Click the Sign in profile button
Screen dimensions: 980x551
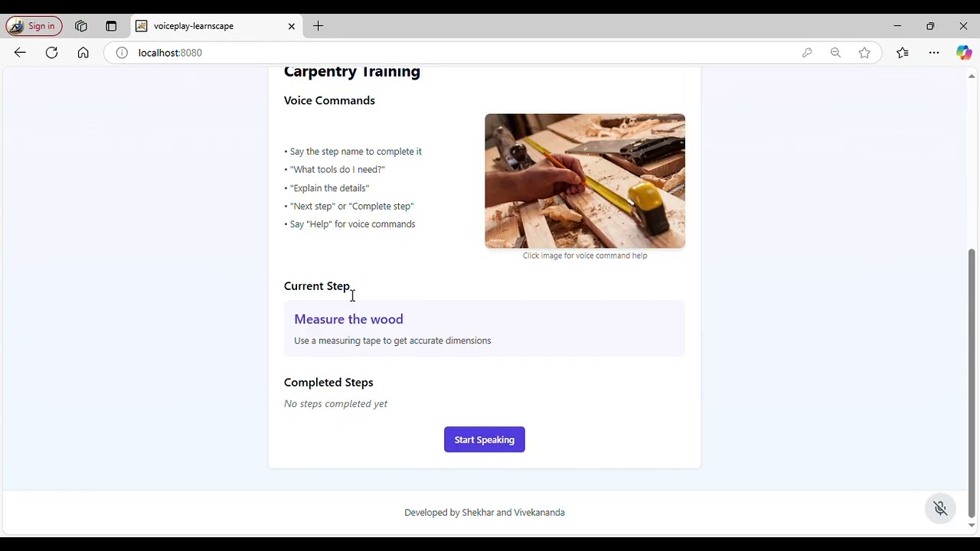[34, 26]
